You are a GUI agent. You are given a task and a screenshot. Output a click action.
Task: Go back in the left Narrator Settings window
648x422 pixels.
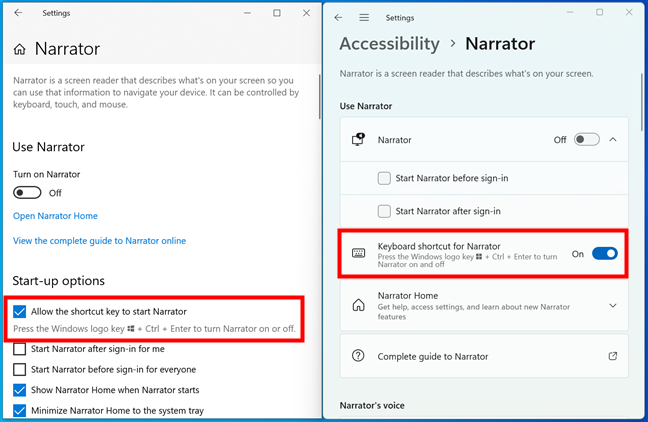point(18,13)
